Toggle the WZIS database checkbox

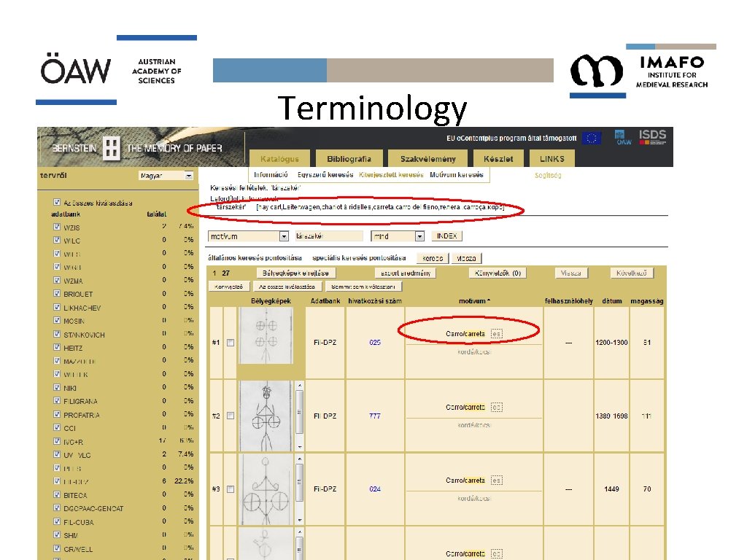(x=57, y=227)
